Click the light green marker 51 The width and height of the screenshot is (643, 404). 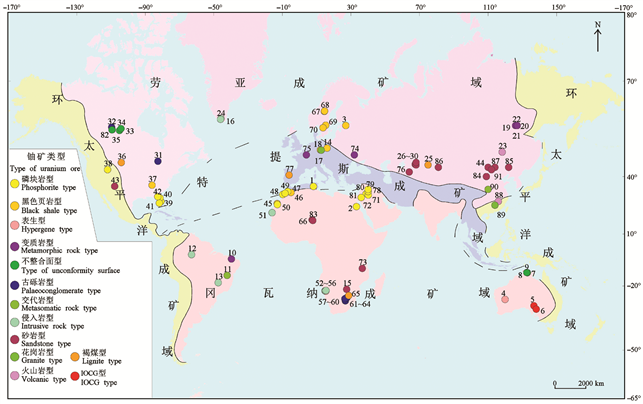(270, 214)
